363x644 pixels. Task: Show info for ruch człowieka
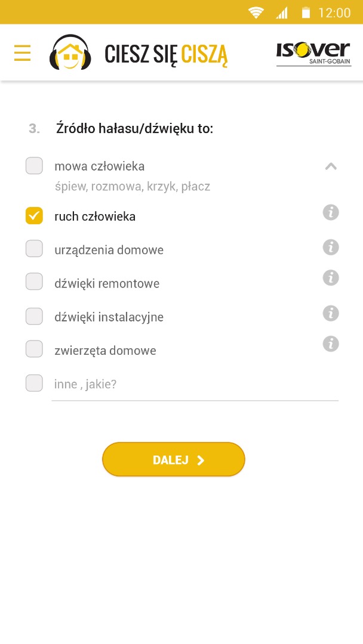click(x=331, y=212)
